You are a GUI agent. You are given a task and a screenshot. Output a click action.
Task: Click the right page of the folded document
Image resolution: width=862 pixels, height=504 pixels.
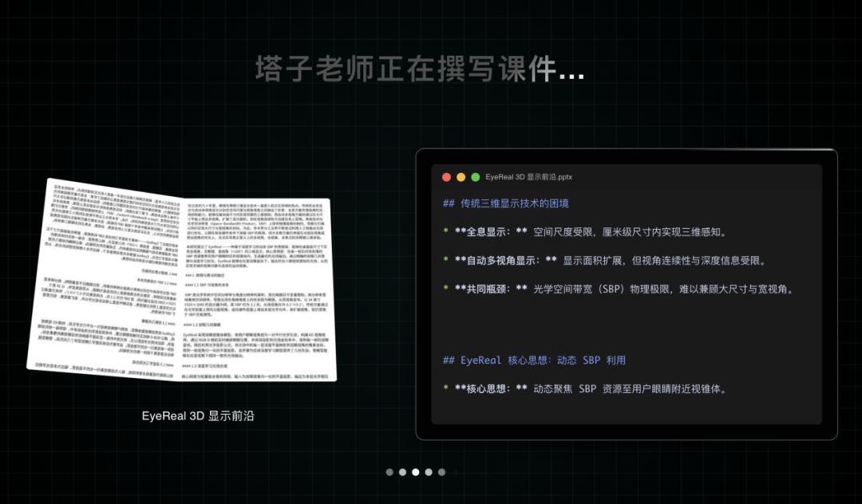[255, 287]
